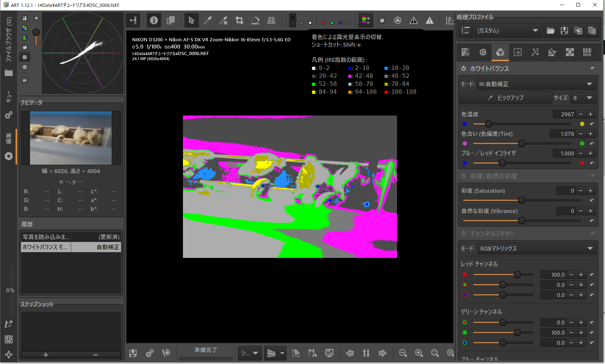Image resolution: width=605 pixels, height=364 pixels.
Task: Open image in external editor palette icon
Action: pos(166,353)
